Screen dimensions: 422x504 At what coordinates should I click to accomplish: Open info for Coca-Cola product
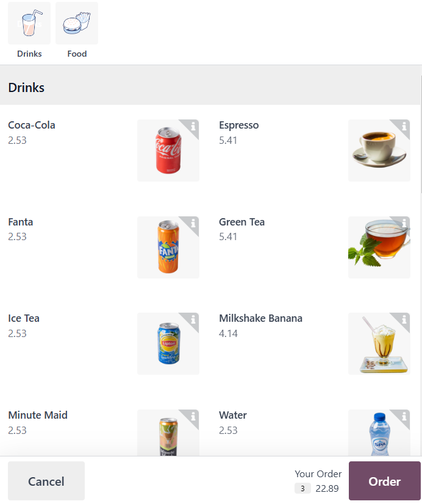click(x=193, y=126)
